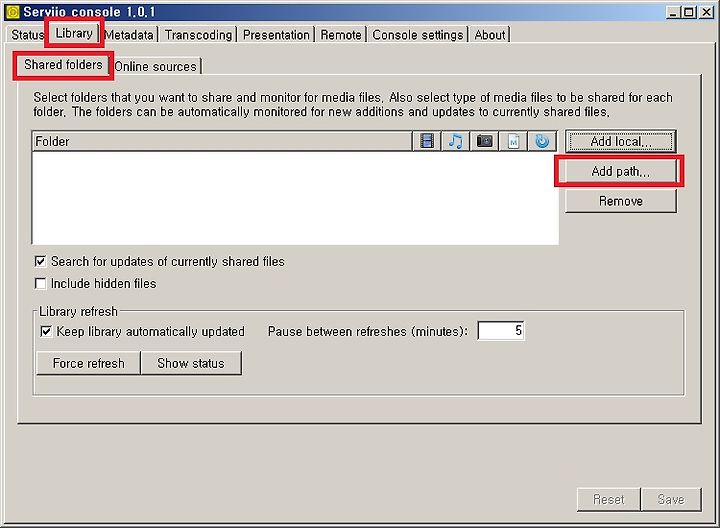Open the Metadata tab
The width and height of the screenshot is (720, 528).
[129, 35]
